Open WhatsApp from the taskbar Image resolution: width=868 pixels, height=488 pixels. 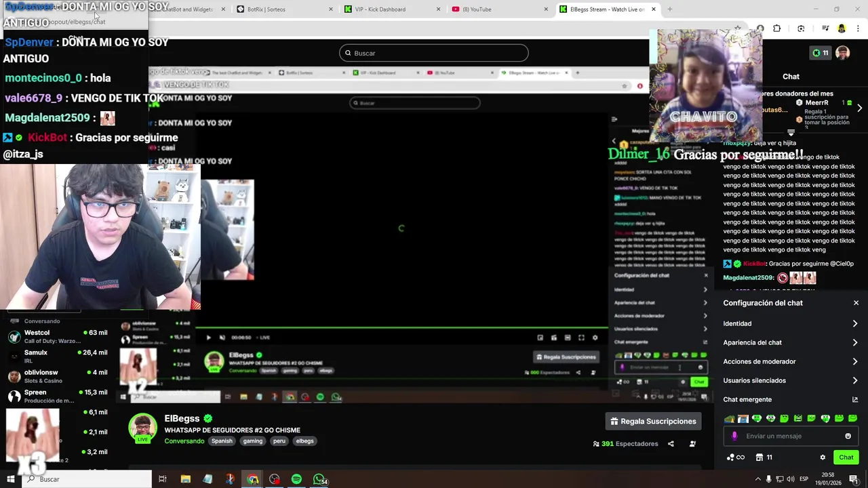pos(319,479)
